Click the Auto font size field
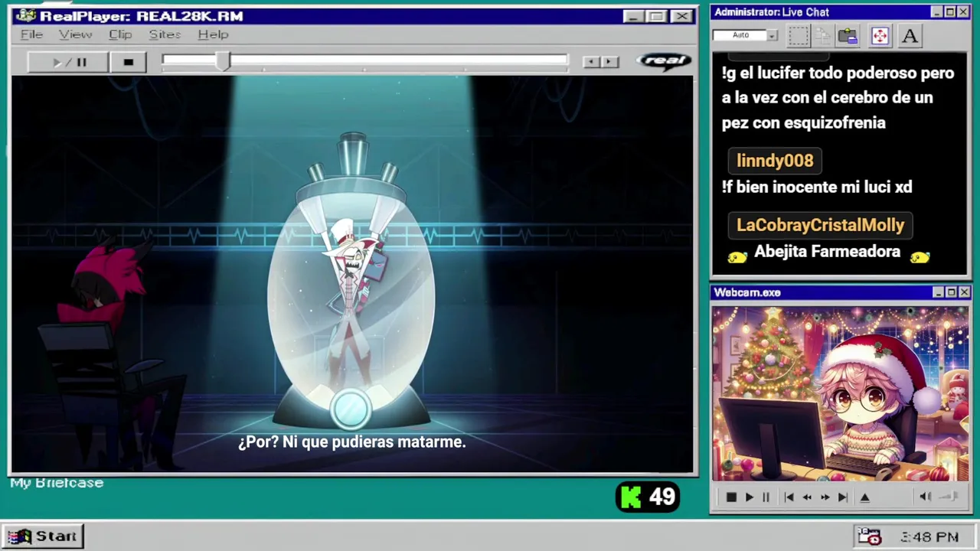This screenshot has width=980, height=551. pos(740,35)
